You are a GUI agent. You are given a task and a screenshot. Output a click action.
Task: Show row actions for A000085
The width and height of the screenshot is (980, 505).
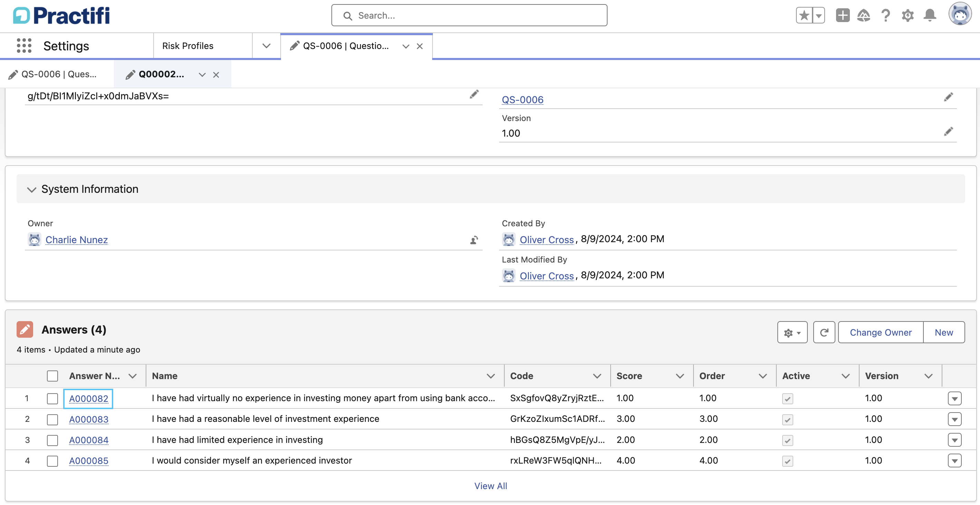pos(954,461)
